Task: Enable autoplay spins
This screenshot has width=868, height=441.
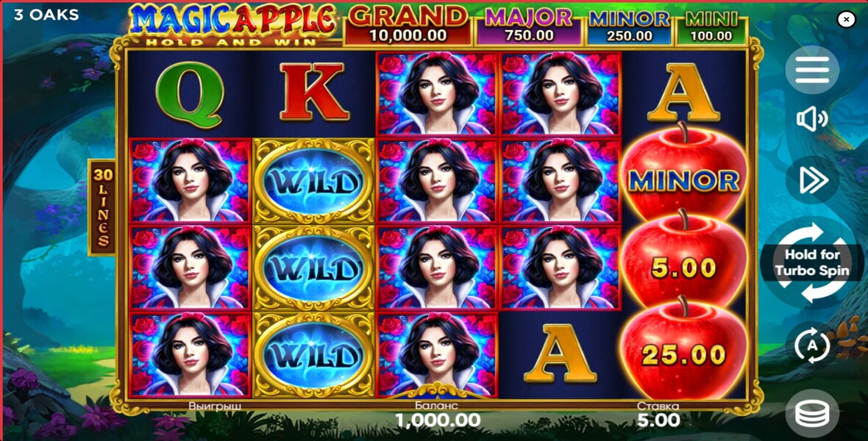Action: [x=812, y=345]
